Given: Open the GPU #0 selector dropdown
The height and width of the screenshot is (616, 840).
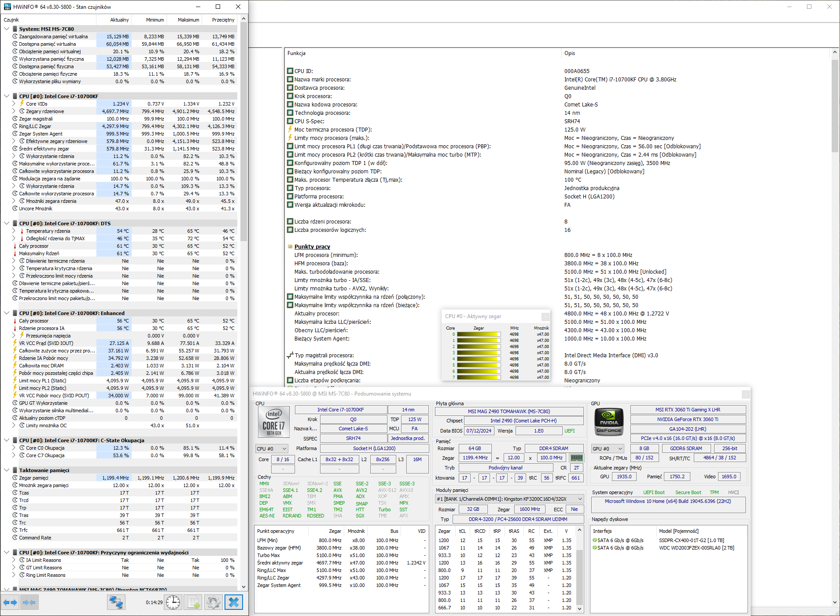Looking at the screenshot, I should [x=608, y=448].
